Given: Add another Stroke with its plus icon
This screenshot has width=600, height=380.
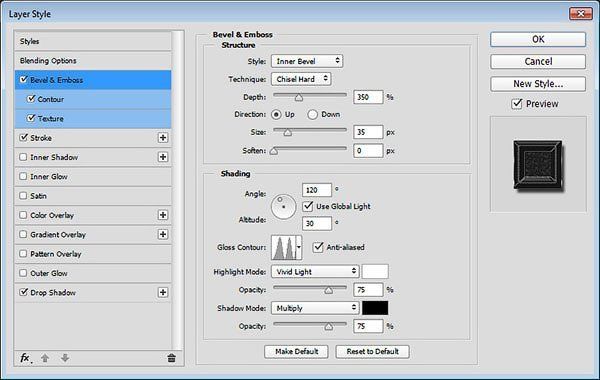Looking at the screenshot, I should 163,138.
